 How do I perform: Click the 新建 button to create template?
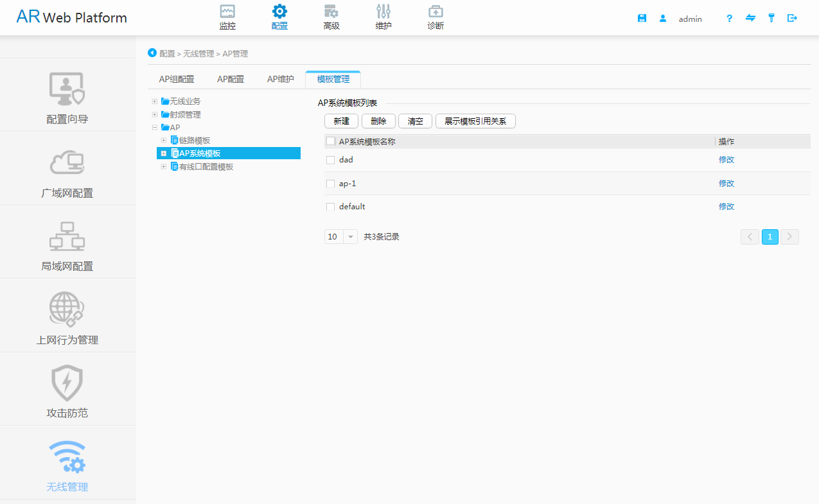341,121
